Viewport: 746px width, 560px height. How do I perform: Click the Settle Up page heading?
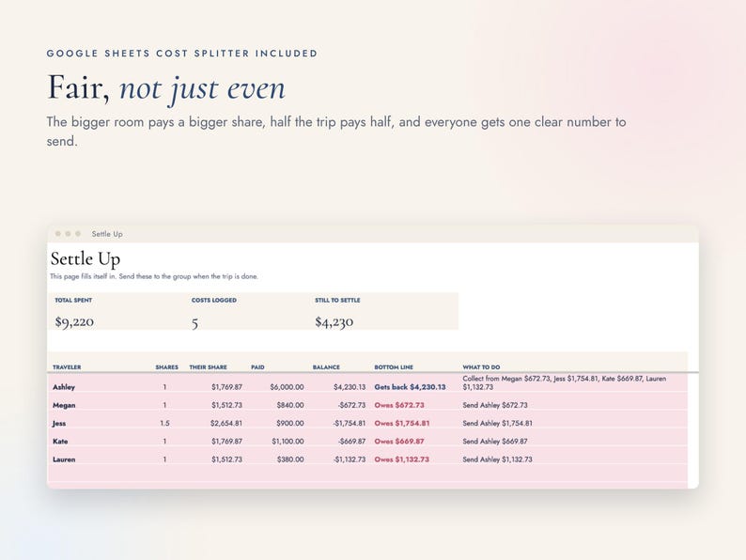click(x=85, y=259)
